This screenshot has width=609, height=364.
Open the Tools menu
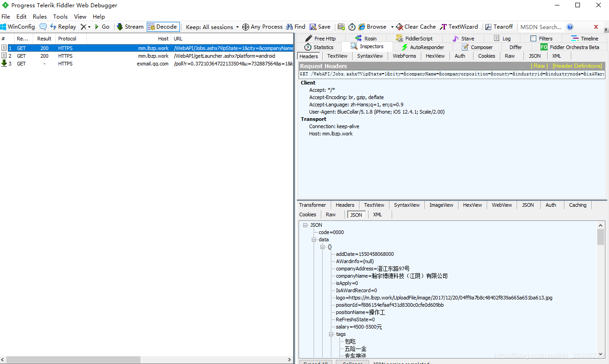pyautogui.click(x=60, y=16)
